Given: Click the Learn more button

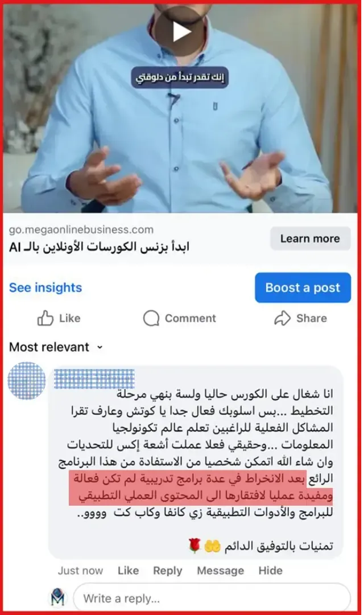Looking at the screenshot, I should tap(311, 239).
